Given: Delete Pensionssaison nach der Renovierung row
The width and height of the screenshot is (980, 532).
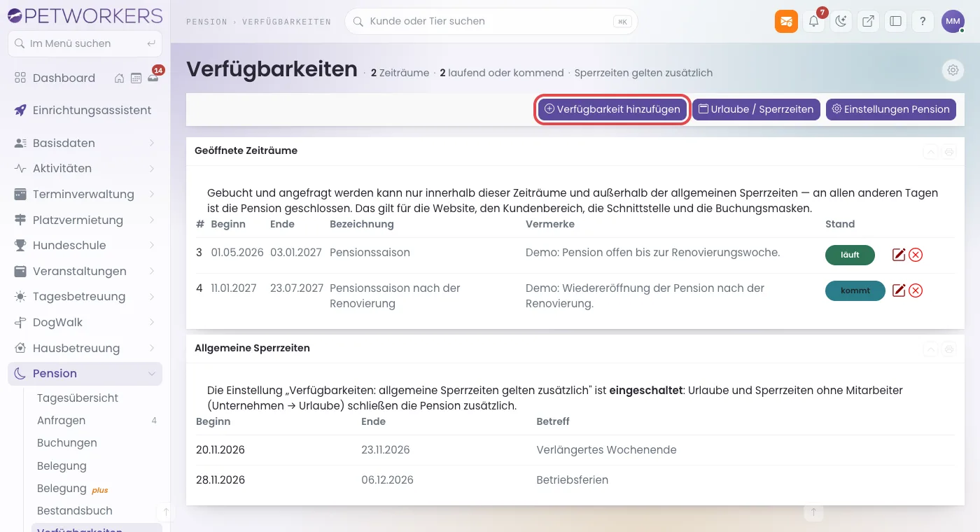Looking at the screenshot, I should point(916,290).
